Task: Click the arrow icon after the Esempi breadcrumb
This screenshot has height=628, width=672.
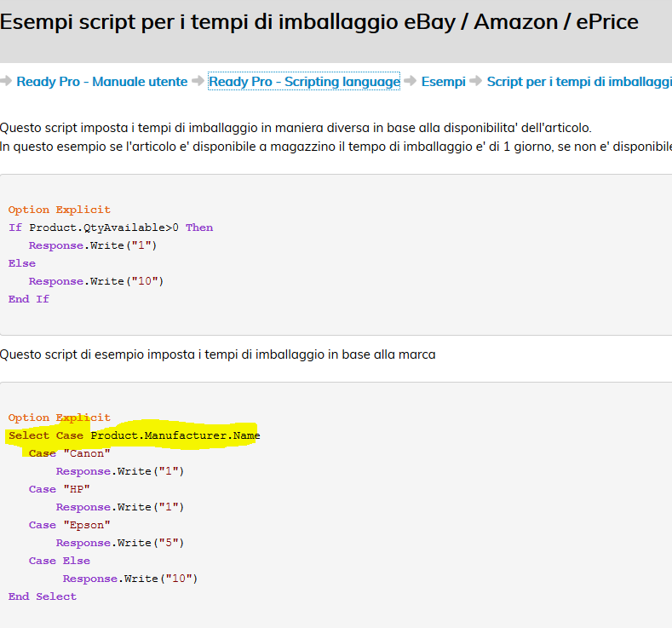Action: point(476,82)
